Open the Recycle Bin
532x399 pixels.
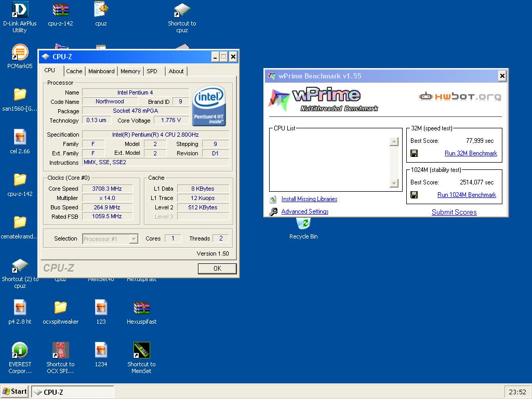(303, 224)
